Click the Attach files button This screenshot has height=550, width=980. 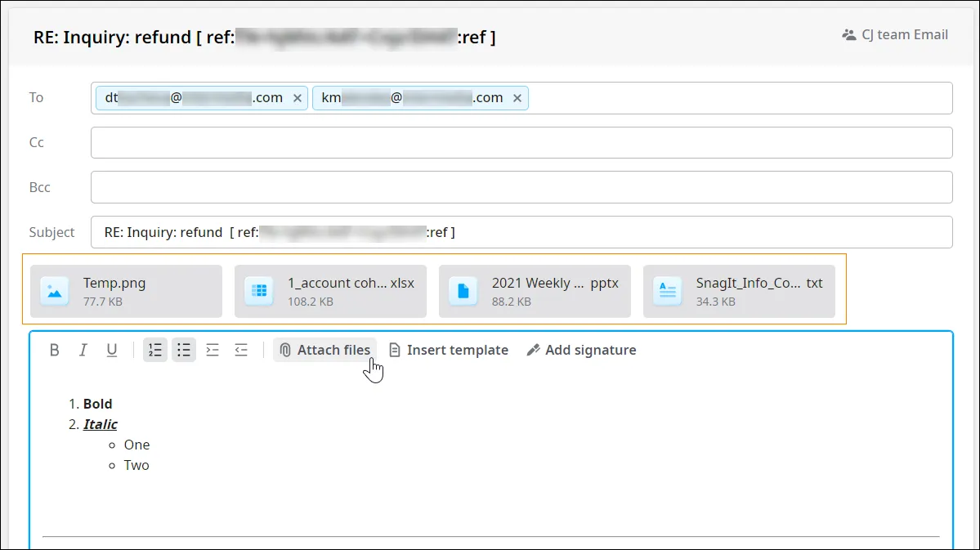coord(325,350)
